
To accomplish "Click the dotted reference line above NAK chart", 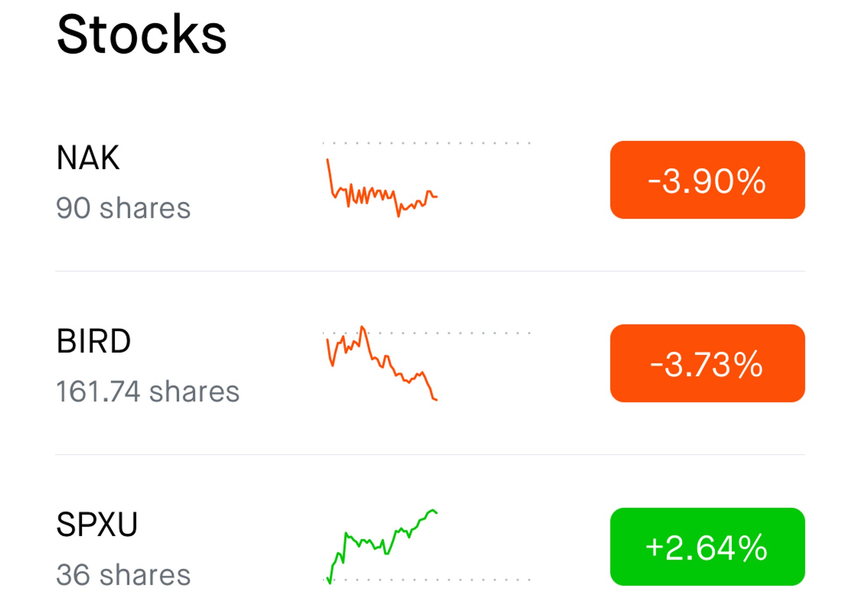I will (x=427, y=143).
